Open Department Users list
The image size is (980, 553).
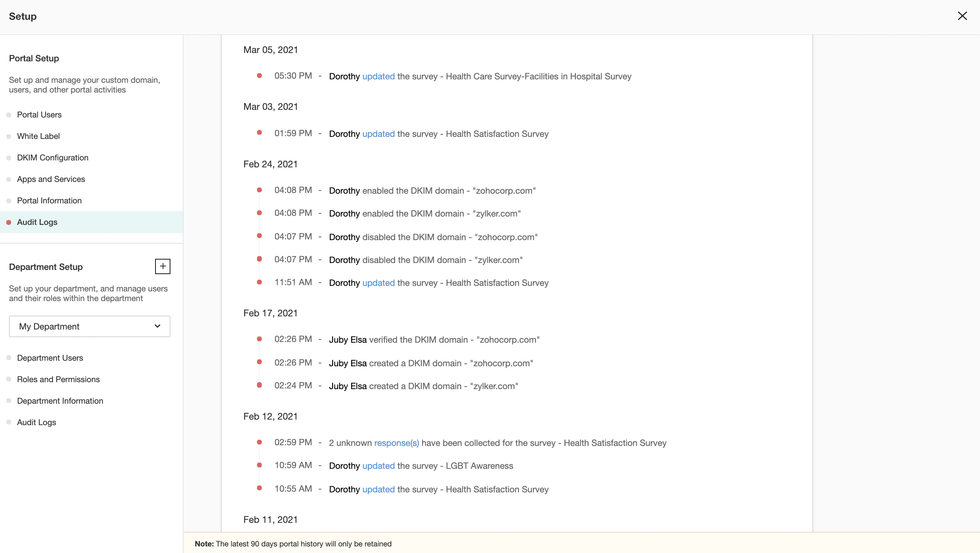[50, 358]
